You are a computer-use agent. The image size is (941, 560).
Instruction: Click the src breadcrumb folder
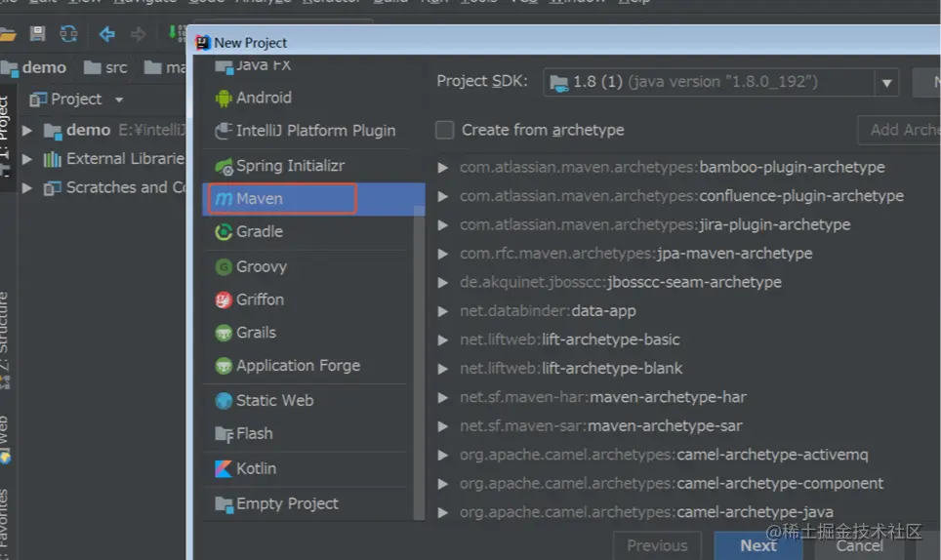pyautogui.click(x=106, y=67)
